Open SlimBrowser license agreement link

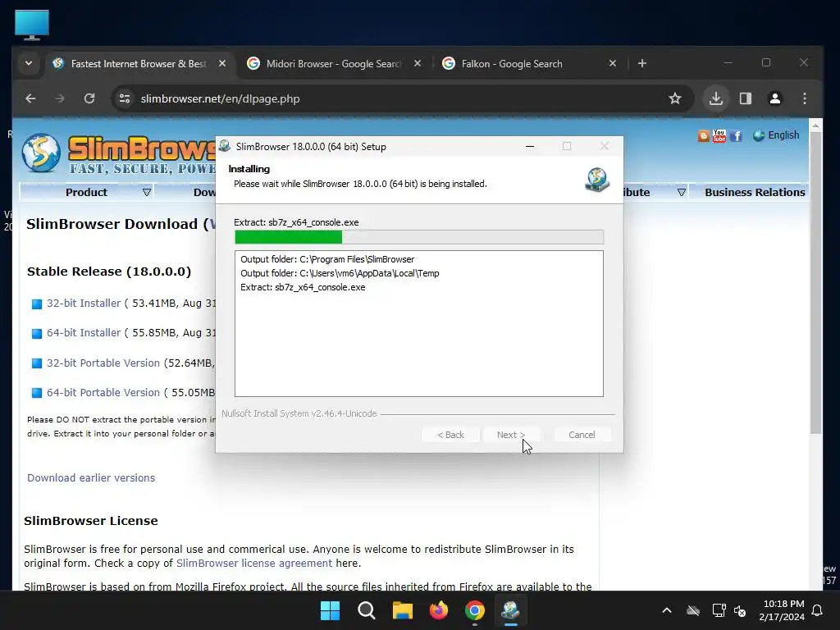coord(254,564)
